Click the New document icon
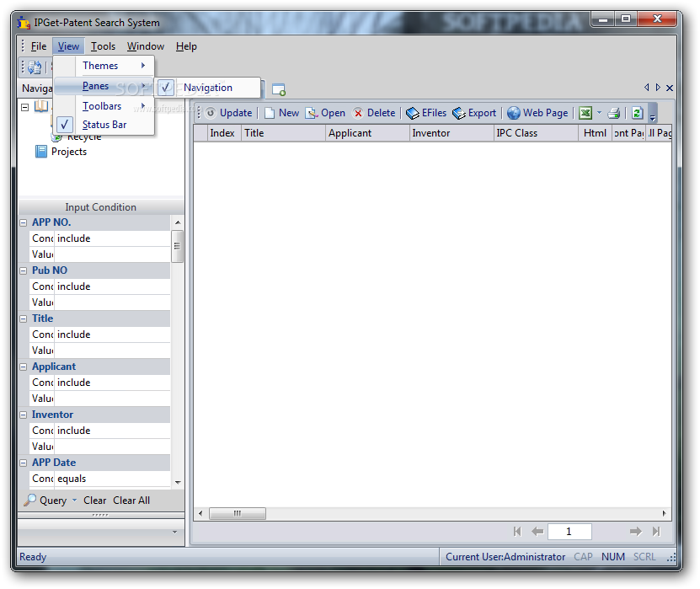Viewport: 700px width, 589px height. pyautogui.click(x=270, y=113)
